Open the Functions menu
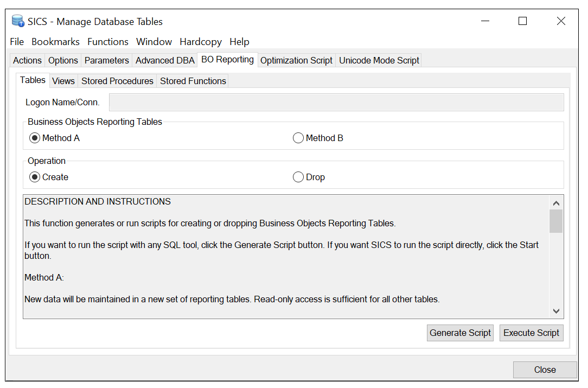The image size is (588, 388). click(x=108, y=42)
